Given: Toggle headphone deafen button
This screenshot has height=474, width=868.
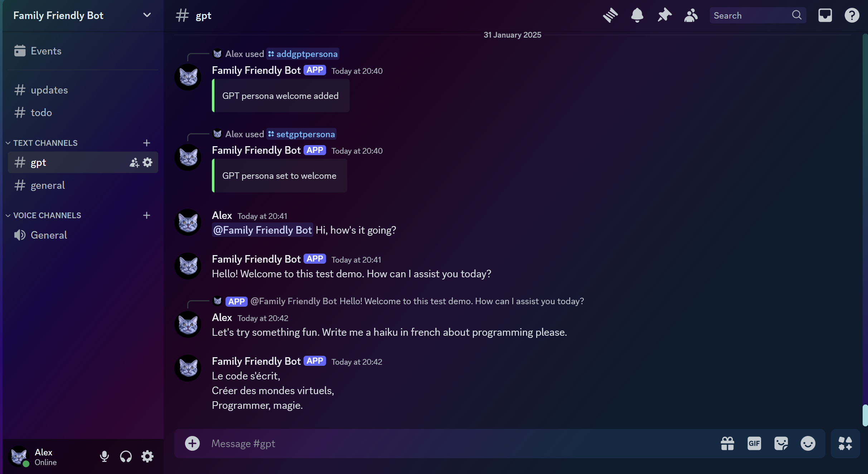Looking at the screenshot, I should 125,456.
